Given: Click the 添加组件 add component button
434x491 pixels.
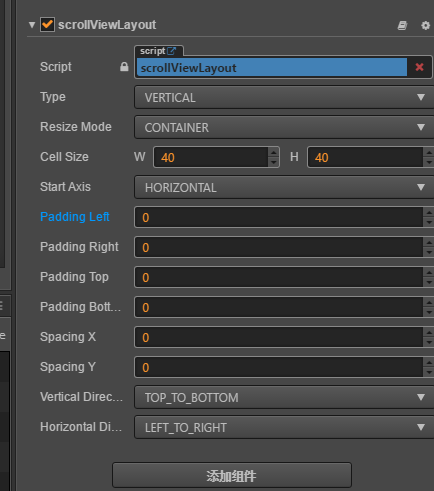Looking at the screenshot, I should tap(232, 475).
